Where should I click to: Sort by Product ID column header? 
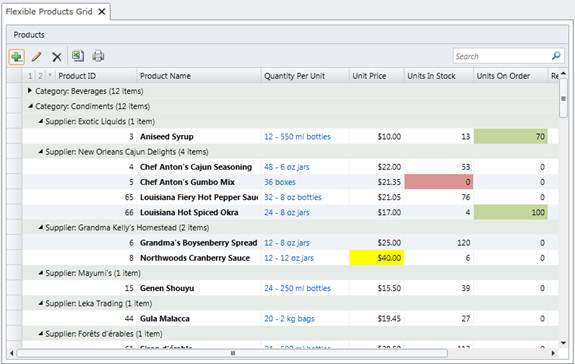pos(96,76)
